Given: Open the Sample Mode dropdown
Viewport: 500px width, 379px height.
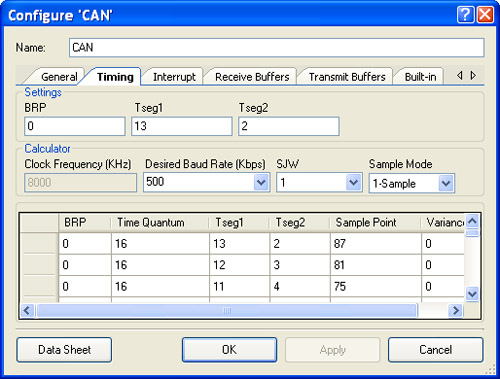Looking at the screenshot, I should click(x=446, y=183).
